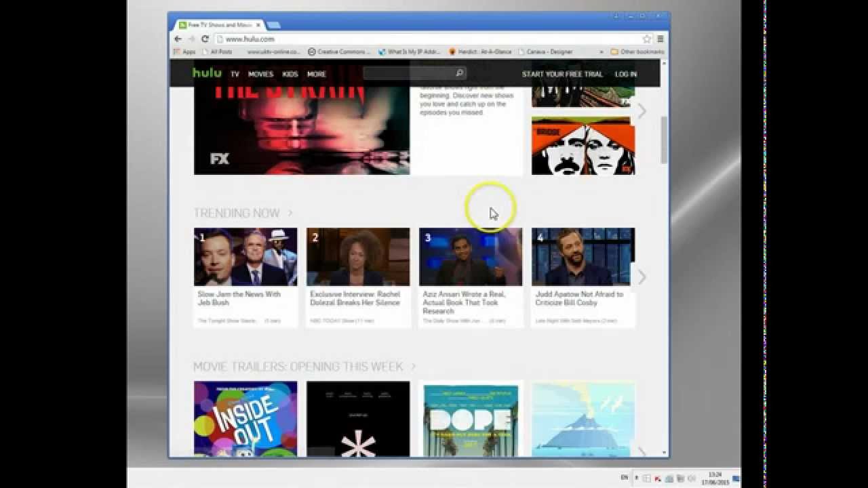This screenshot has height=488, width=868.
Task: Open the What Is My IP Address bookmark
Action: 410,52
